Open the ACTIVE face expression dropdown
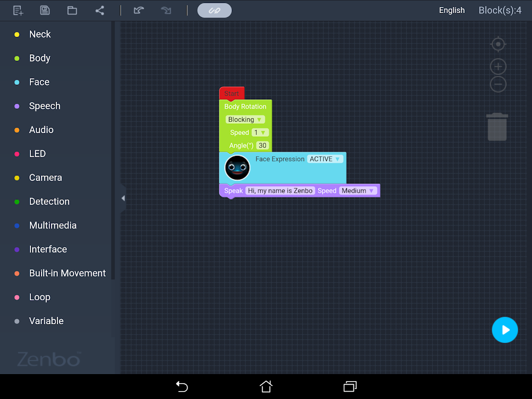 pyautogui.click(x=325, y=159)
